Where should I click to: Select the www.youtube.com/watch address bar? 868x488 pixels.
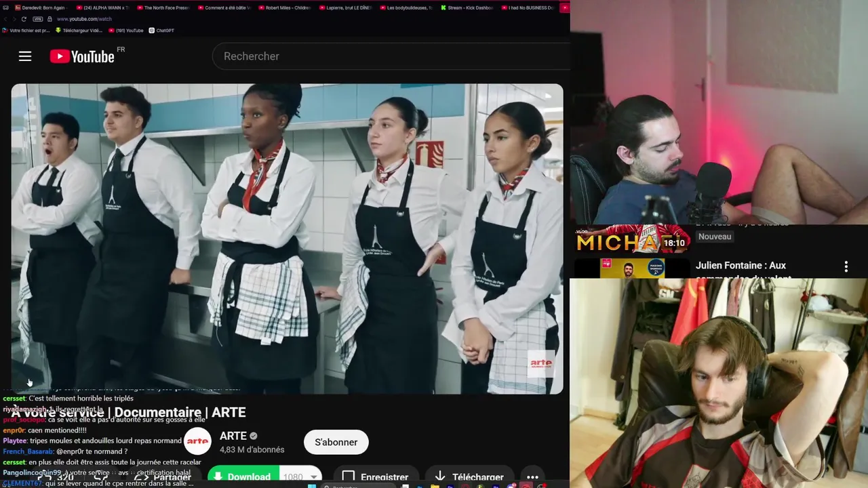(x=84, y=19)
